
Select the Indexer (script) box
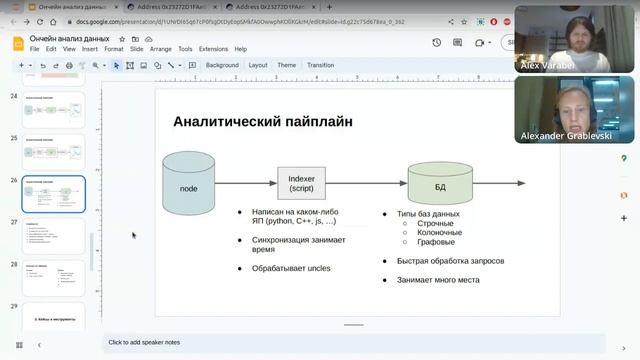[x=302, y=183]
